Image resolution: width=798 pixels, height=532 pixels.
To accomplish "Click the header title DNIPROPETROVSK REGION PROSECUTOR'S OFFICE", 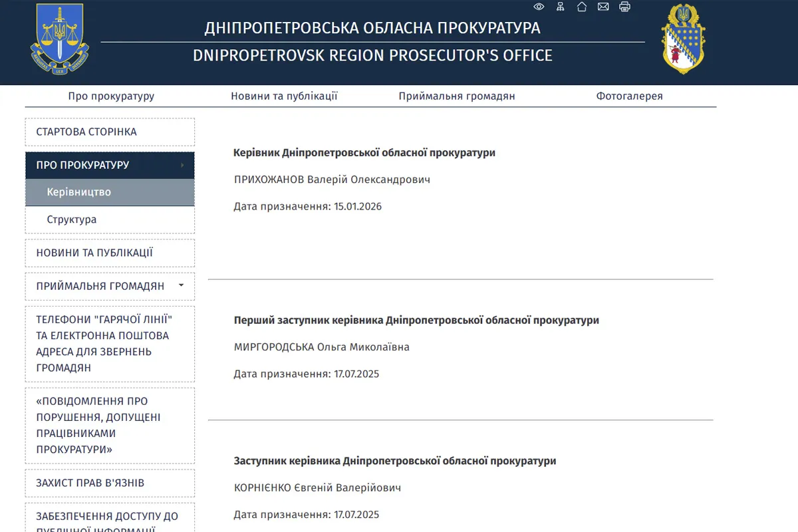I will (372, 56).
